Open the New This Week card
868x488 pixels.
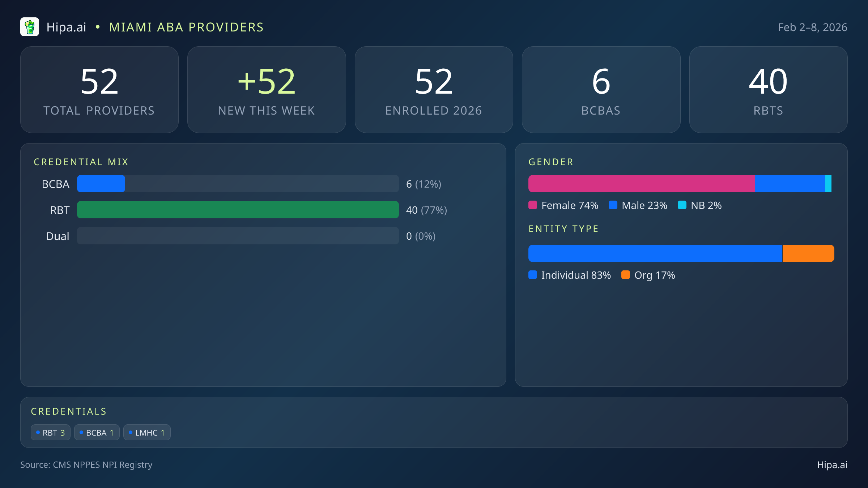(267, 90)
